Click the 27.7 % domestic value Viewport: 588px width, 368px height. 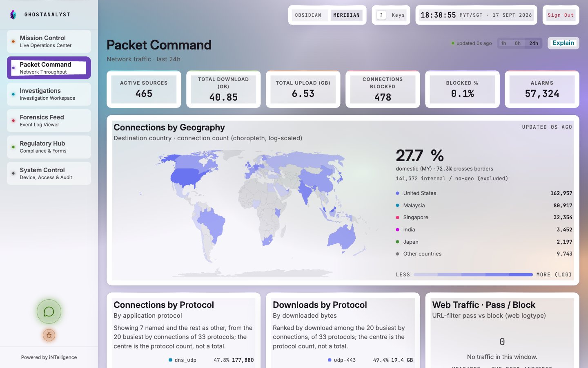tap(420, 155)
